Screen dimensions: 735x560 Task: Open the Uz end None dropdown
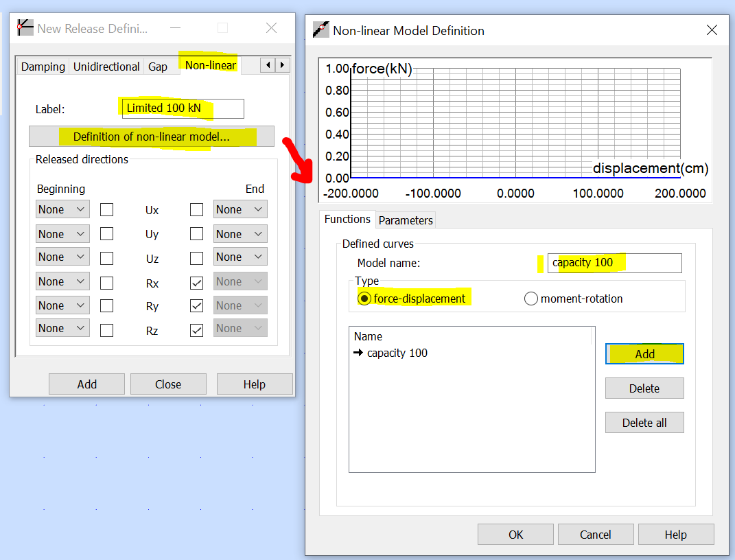[x=240, y=256]
